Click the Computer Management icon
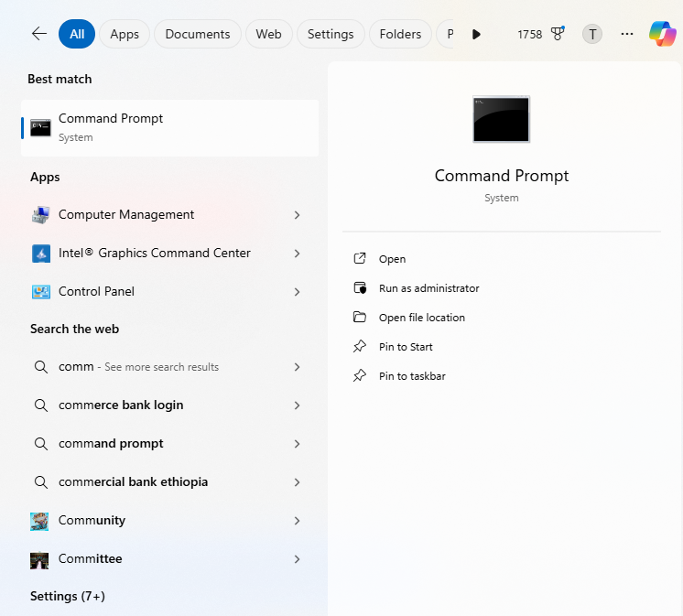The height and width of the screenshot is (616, 683). tap(40, 215)
